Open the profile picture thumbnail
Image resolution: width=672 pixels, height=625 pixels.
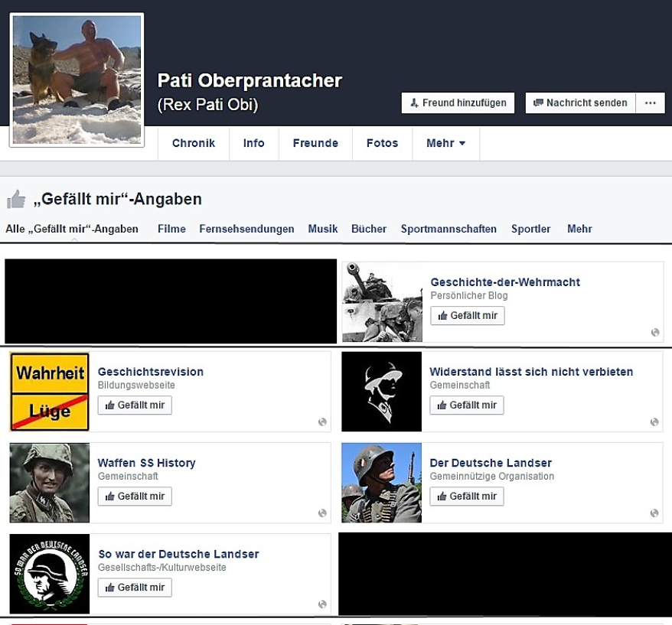[x=77, y=80]
